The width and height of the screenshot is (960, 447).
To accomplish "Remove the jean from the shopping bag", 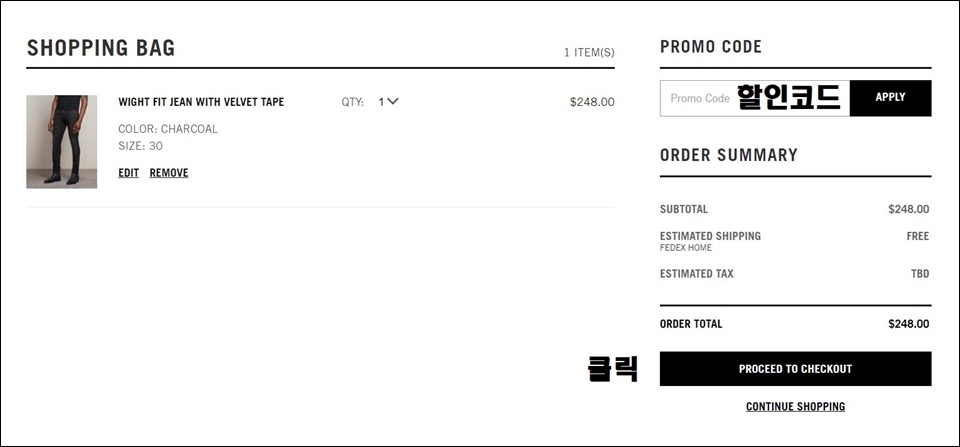I will coord(169,173).
